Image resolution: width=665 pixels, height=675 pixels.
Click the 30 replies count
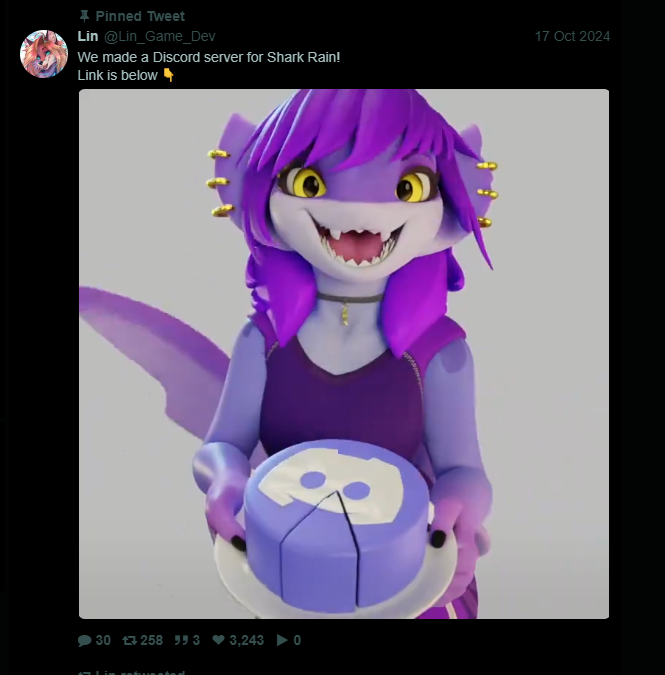(x=103, y=640)
